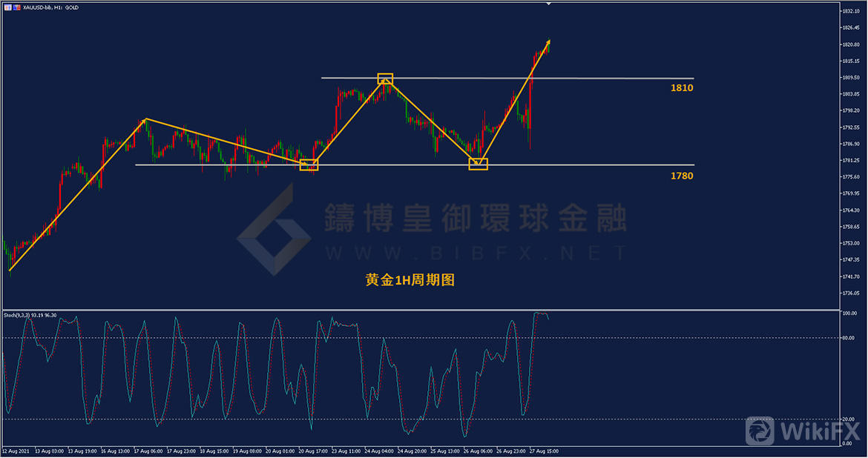
Task: Click stochastic scale value 20.00
Action: coord(847,419)
